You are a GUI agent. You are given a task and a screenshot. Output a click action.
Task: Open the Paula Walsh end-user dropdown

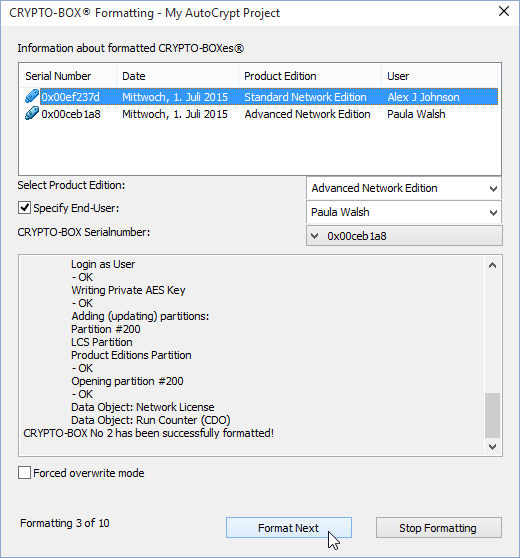tap(404, 212)
